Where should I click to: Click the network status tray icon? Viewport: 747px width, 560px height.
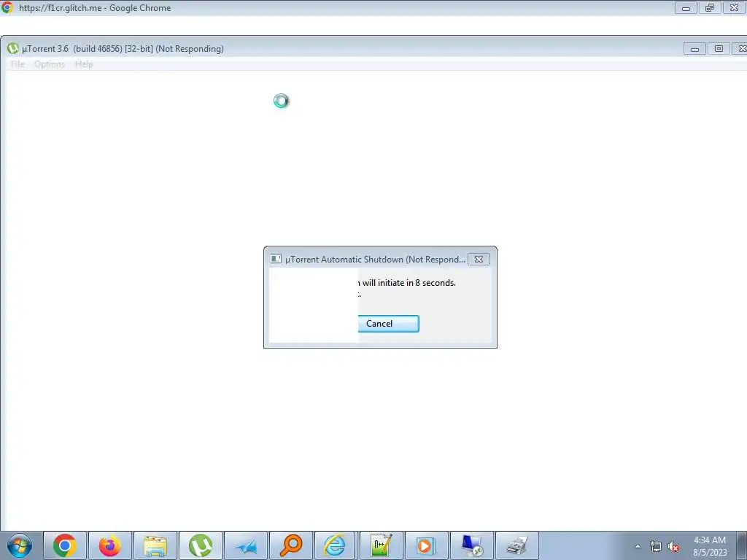(x=656, y=547)
